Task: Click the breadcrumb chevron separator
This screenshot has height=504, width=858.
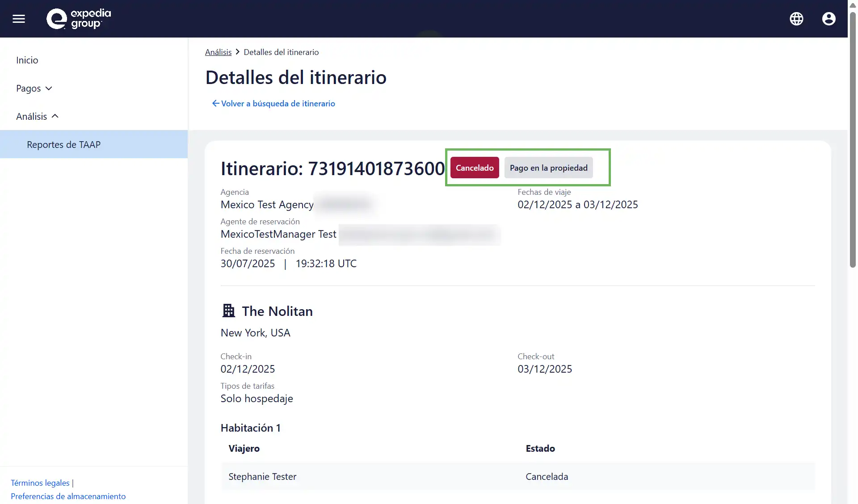Action: point(238,52)
